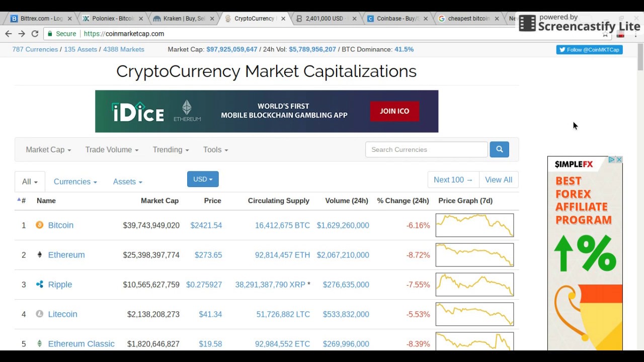This screenshot has width=644, height=362.
Task: Reload the page with refresh icon
Action: pos(35,34)
